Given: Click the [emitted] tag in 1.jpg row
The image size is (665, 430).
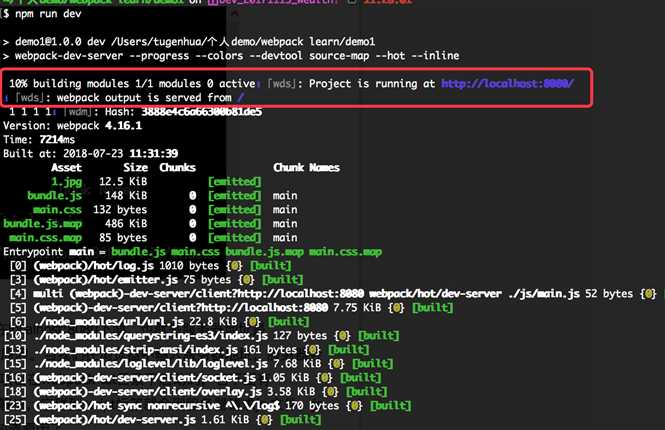Looking at the screenshot, I should [235, 181].
